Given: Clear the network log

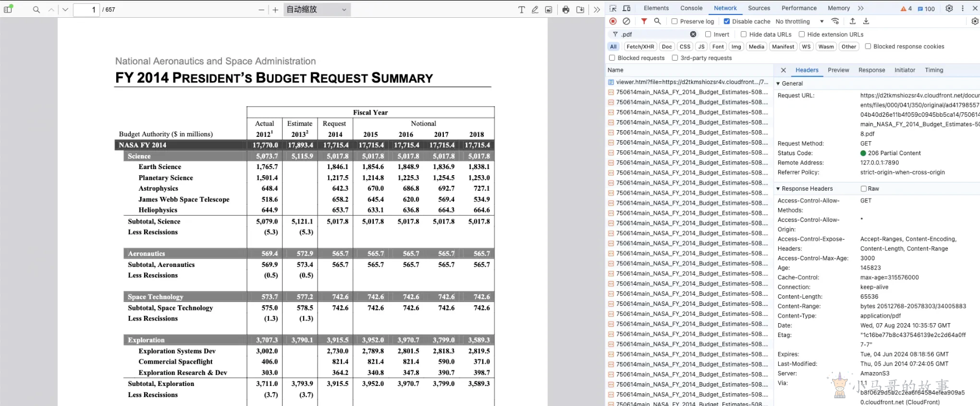Looking at the screenshot, I should [626, 21].
